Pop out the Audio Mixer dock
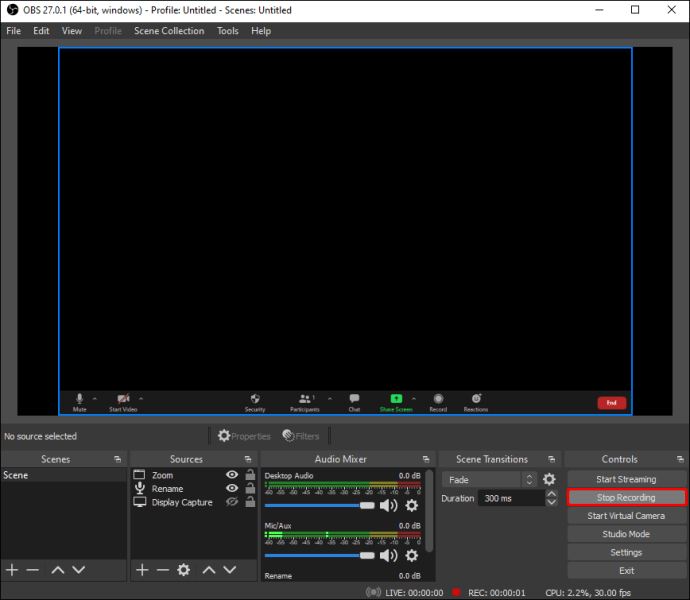690x600 pixels. click(426, 459)
